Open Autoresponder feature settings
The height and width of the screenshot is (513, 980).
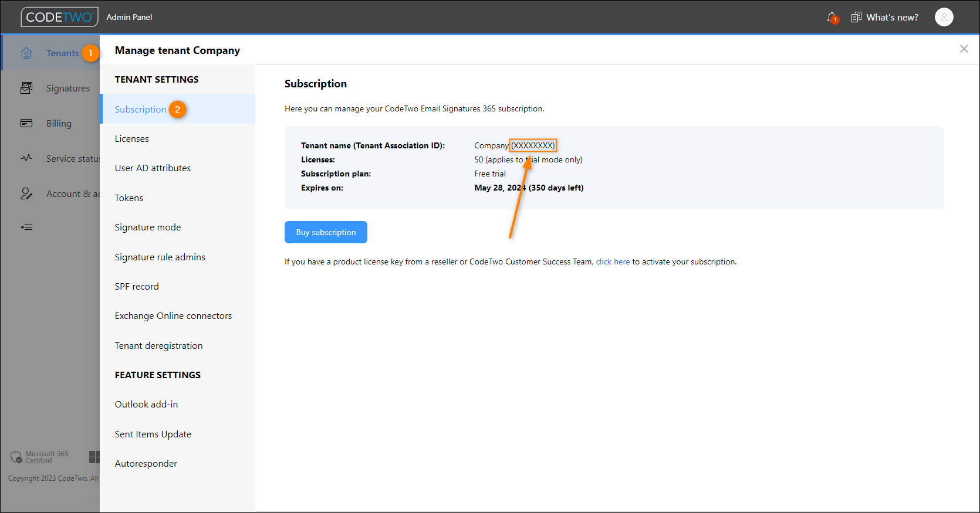tap(177, 464)
